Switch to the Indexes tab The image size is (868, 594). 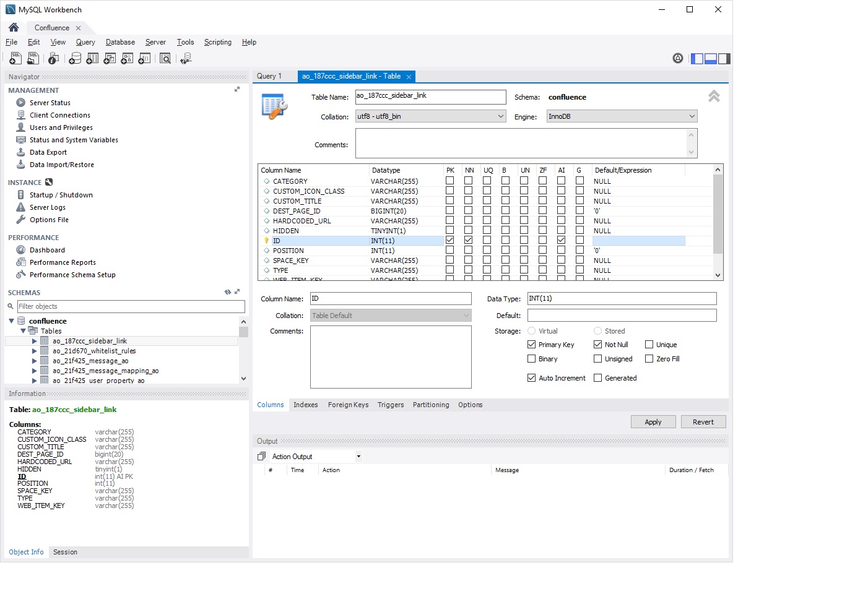click(306, 405)
